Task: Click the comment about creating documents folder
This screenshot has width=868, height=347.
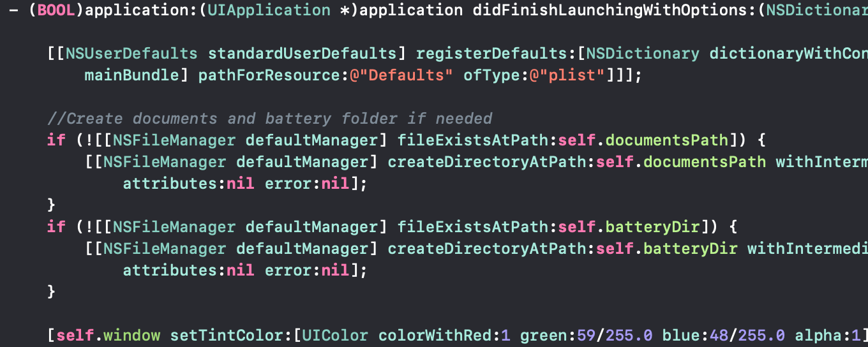Action: click(269, 119)
